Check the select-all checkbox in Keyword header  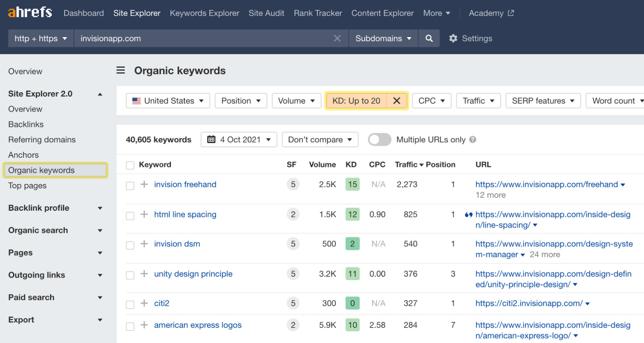point(130,165)
